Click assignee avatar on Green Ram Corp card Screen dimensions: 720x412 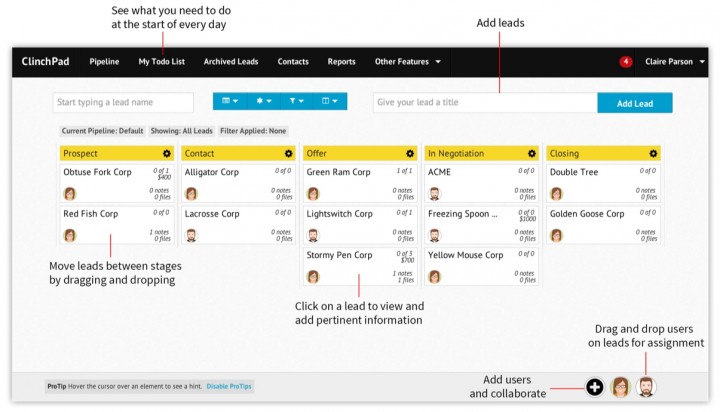coord(313,194)
